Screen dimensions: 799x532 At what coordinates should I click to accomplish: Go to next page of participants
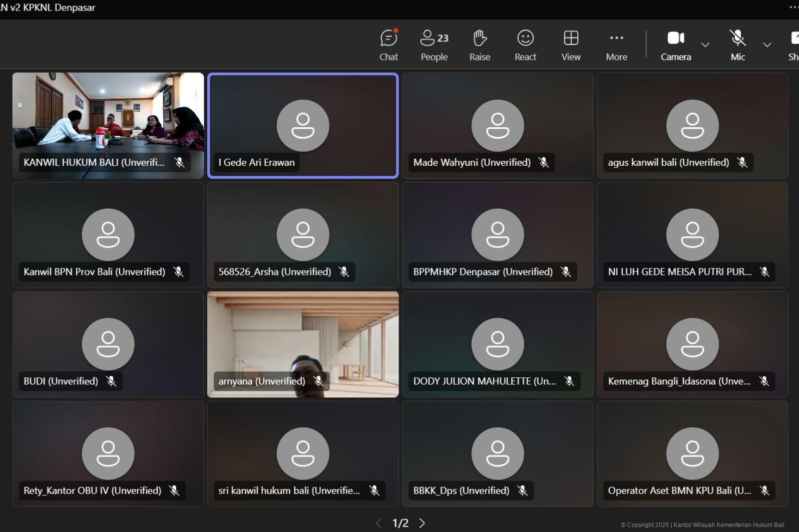(422, 523)
